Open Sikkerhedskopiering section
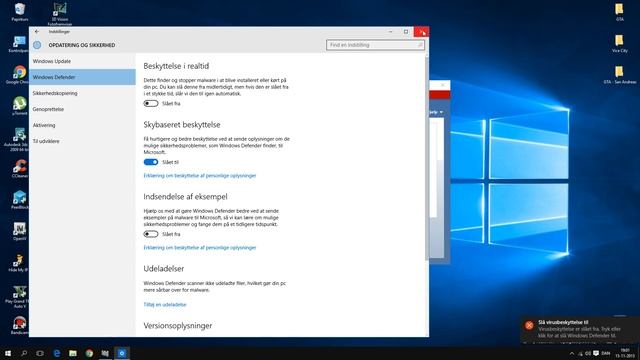This screenshot has height=360, width=640. (82, 93)
